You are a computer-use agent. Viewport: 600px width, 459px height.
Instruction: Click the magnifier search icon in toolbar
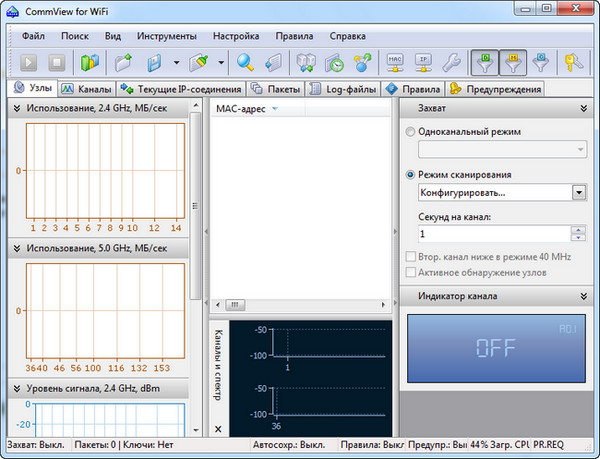click(245, 62)
